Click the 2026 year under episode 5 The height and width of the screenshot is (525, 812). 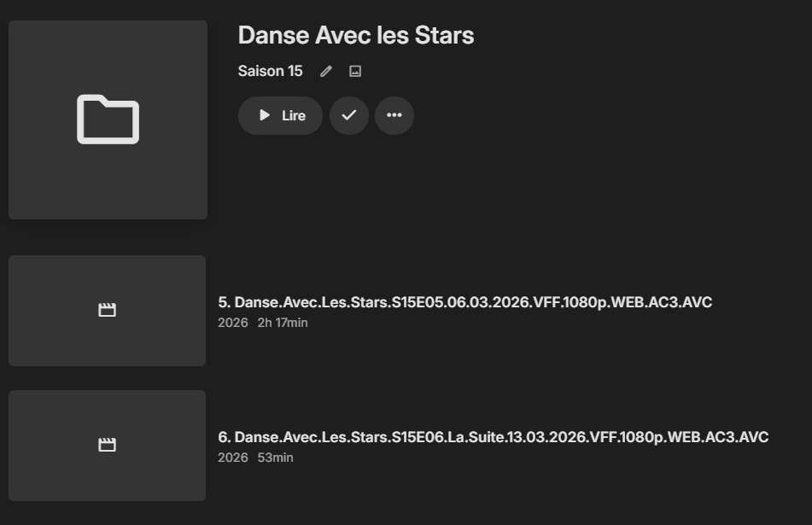pyautogui.click(x=232, y=323)
